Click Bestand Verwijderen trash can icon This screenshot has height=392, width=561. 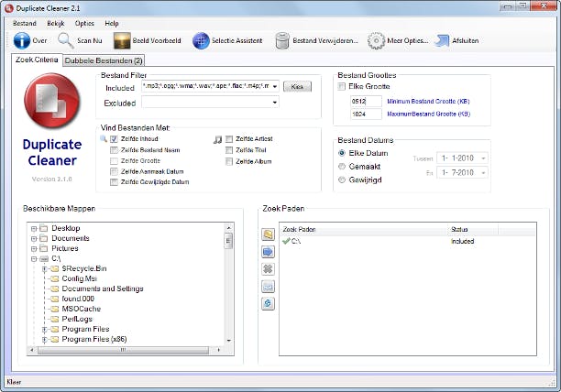[282, 40]
